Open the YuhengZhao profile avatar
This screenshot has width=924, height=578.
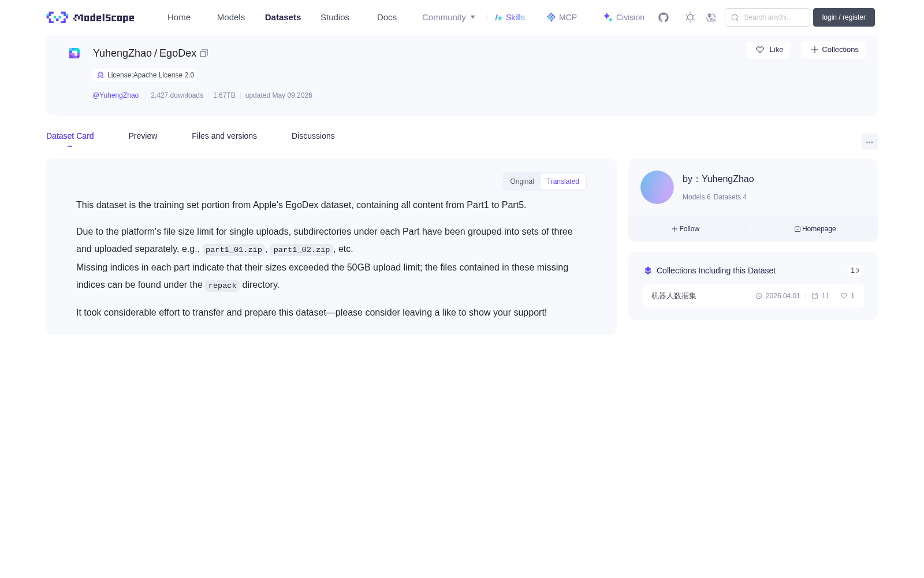tap(657, 187)
